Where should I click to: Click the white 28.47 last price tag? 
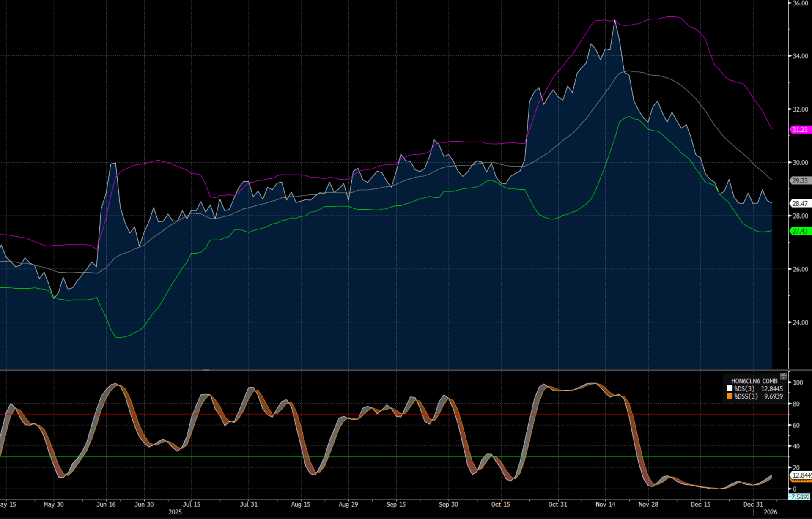800,203
